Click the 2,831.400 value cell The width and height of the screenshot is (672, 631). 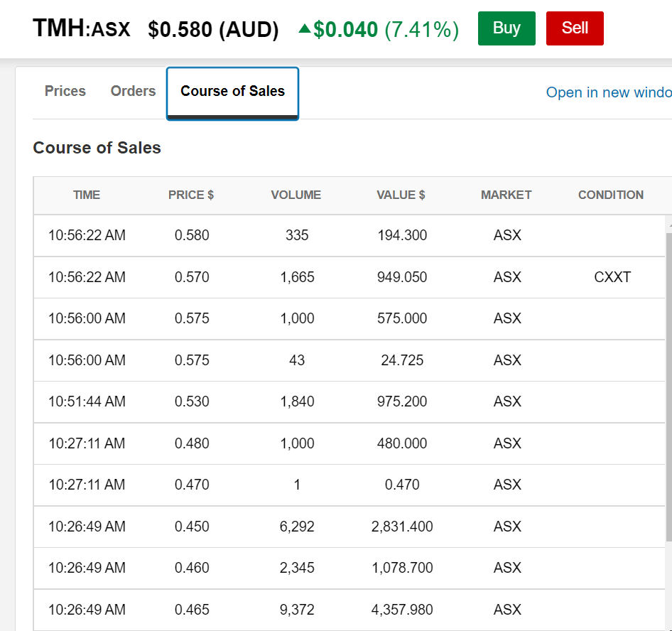tap(402, 527)
